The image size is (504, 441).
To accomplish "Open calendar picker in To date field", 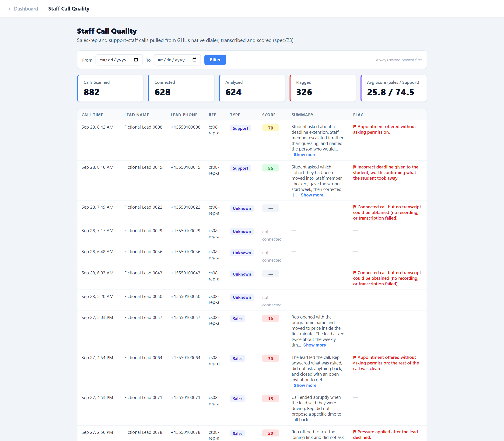I will (x=194, y=60).
